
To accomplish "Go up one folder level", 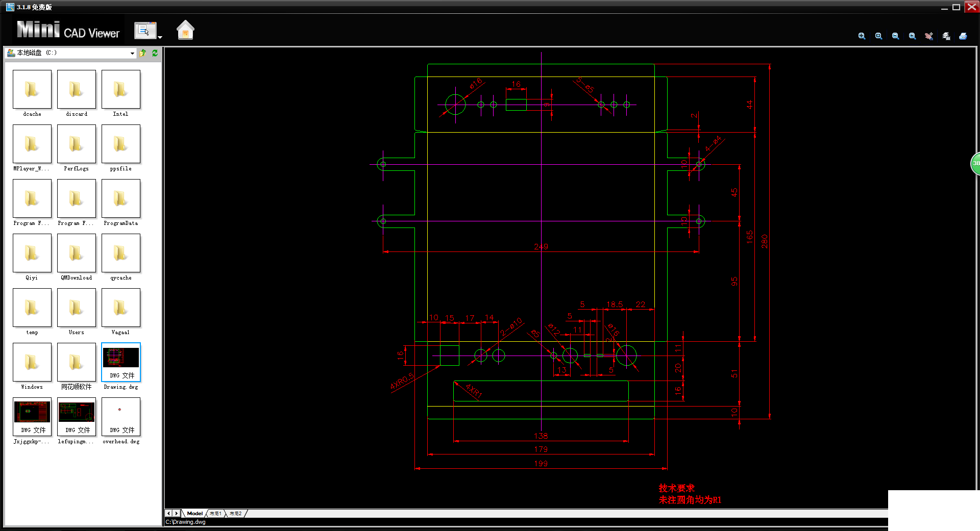I will point(143,53).
